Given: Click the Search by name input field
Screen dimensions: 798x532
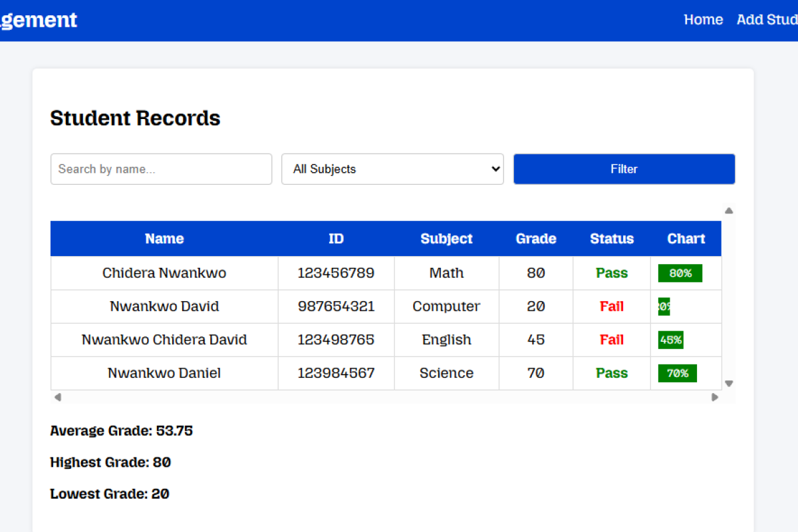Looking at the screenshot, I should click(x=161, y=169).
